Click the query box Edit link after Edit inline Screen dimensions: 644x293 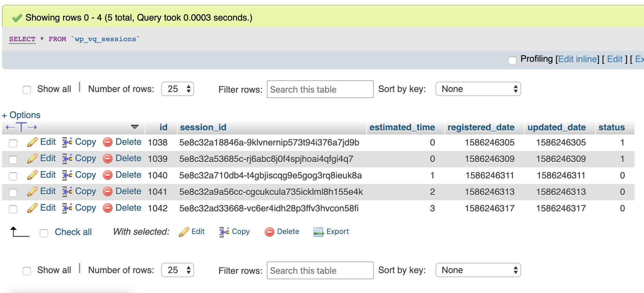pyautogui.click(x=615, y=59)
